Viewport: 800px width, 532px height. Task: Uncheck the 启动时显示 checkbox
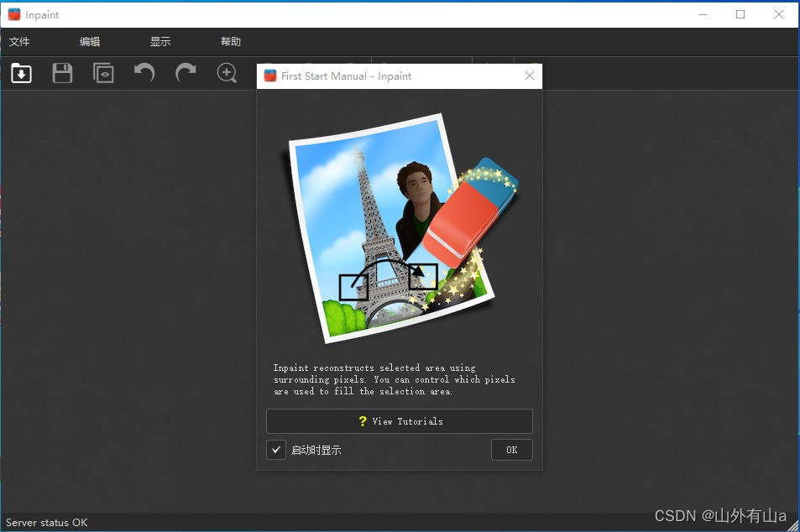point(276,450)
